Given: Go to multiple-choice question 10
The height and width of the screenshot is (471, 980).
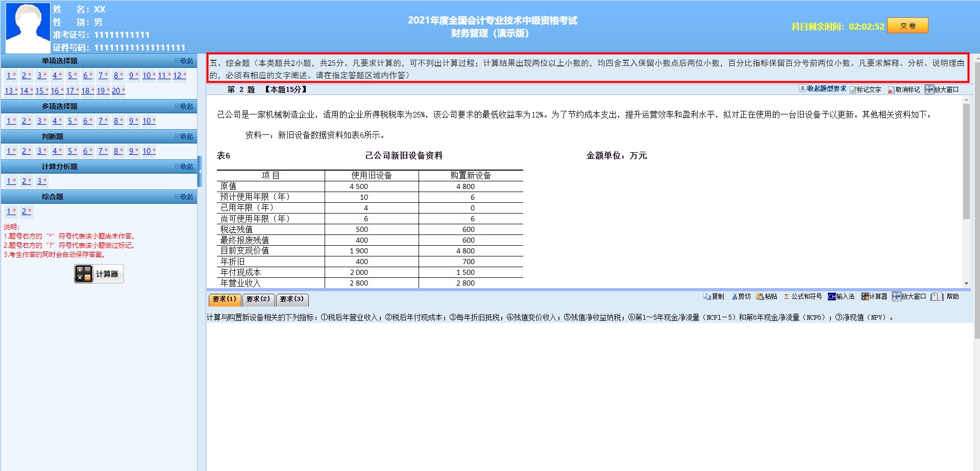Looking at the screenshot, I should [149, 121].
